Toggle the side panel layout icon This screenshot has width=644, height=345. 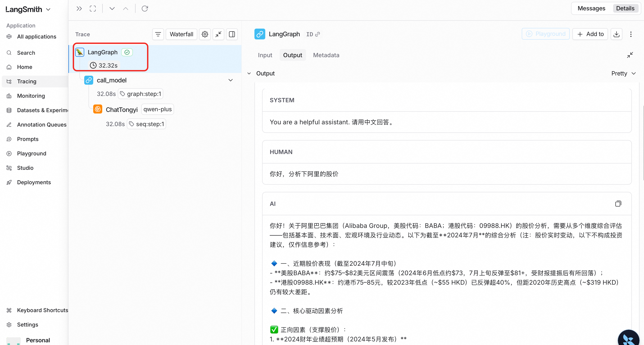coord(232,34)
